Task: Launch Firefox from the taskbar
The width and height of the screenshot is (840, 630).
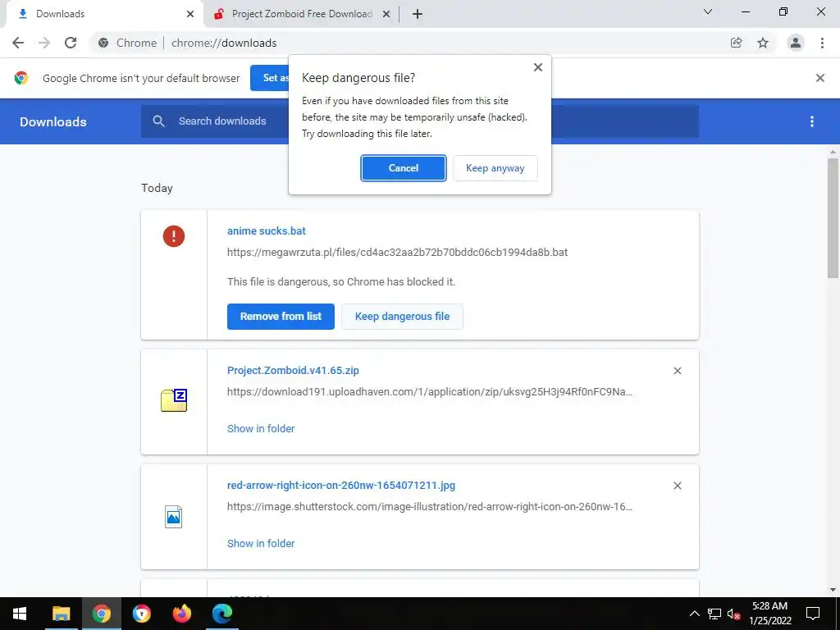Action: [181, 614]
